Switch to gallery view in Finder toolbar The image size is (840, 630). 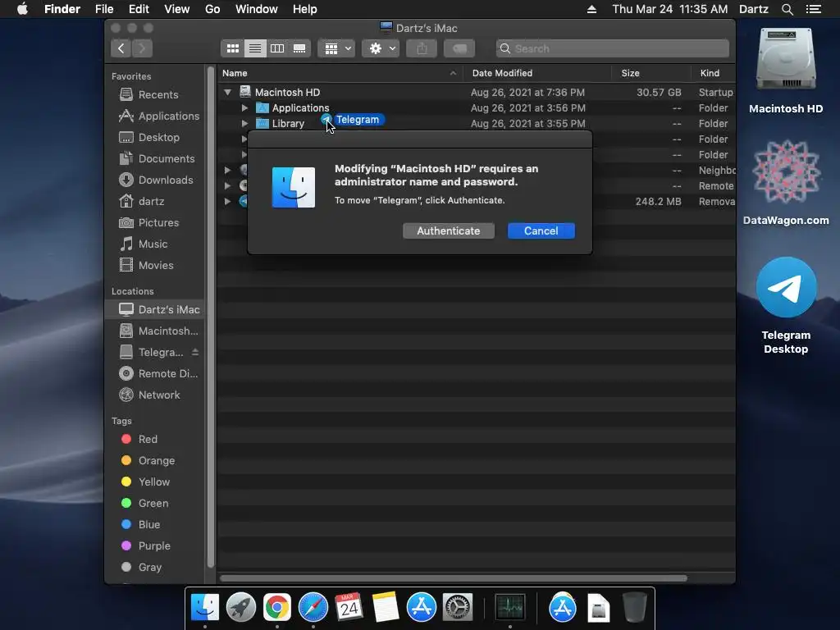(299, 48)
